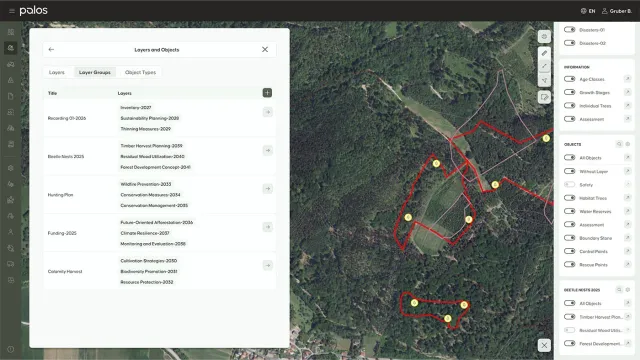This screenshot has height=360, width=640.
Task: Click the Wildfire Prevention-2033 layer entry
Action: point(146,184)
